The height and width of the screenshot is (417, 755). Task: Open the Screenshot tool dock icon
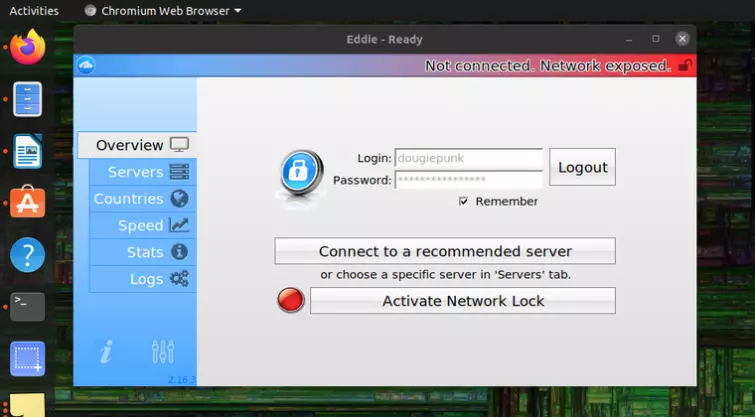[27, 359]
